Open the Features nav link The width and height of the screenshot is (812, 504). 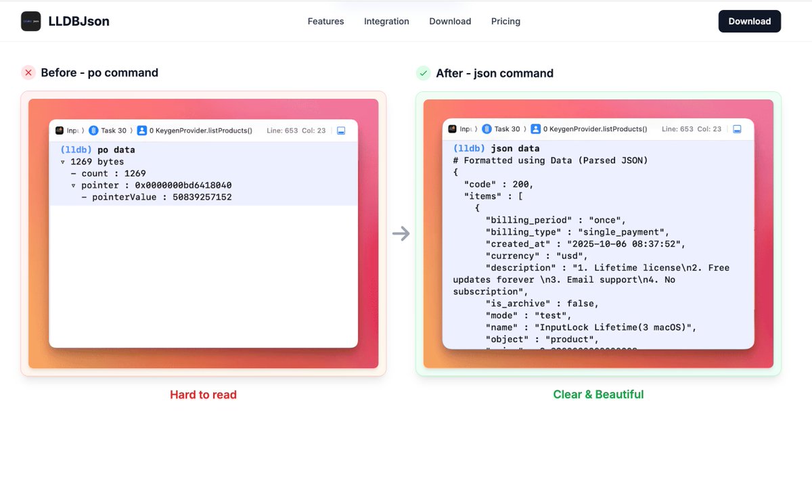[x=325, y=21]
